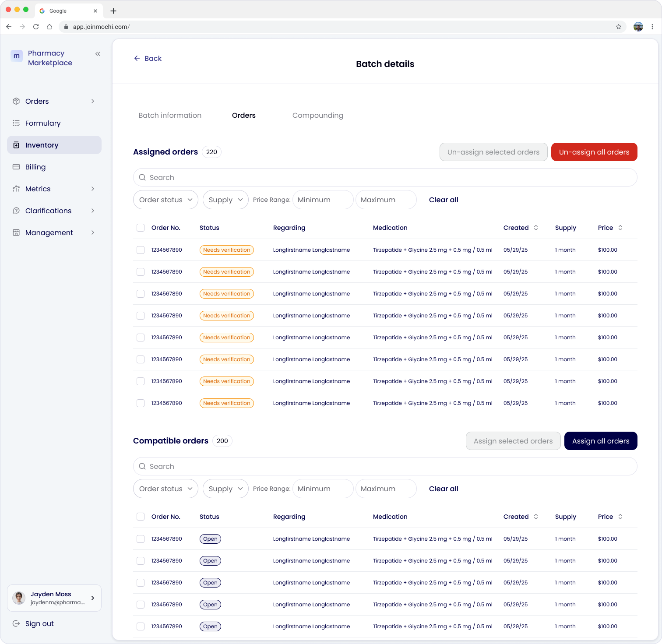662x644 pixels.
Task: Expand the Management sidebar chevron
Action: (93, 232)
